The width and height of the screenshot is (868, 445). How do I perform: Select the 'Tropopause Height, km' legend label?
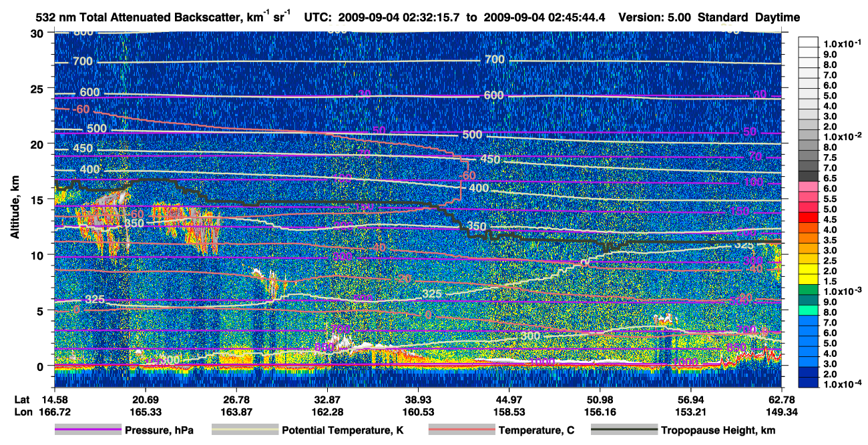[718, 431]
